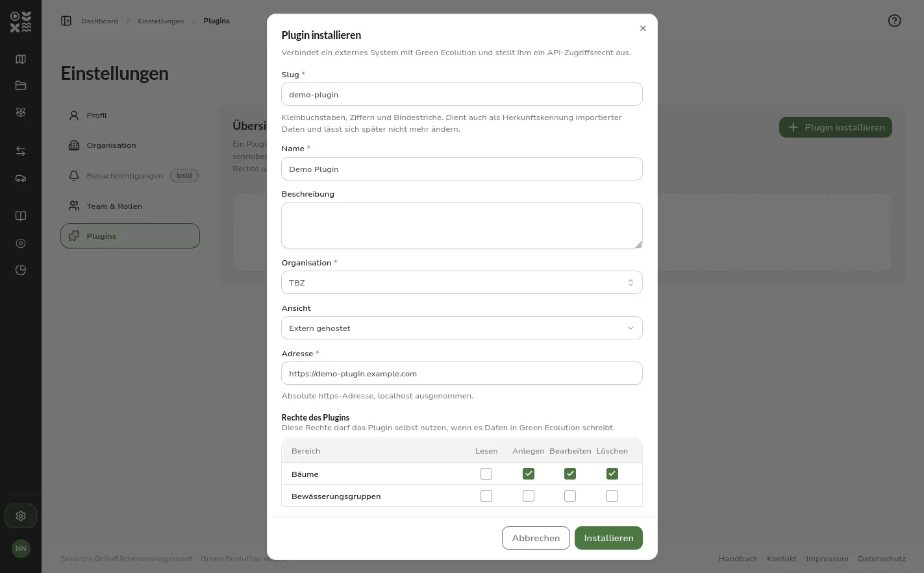Focus the Name input field
The width and height of the screenshot is (924, 573).
[x=462, y=169]
